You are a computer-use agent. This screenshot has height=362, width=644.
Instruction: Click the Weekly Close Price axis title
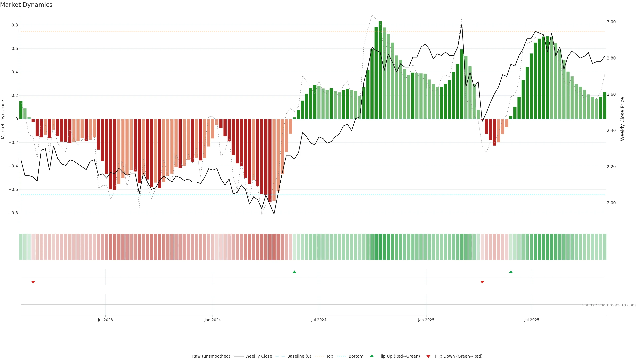pos(622,119)
